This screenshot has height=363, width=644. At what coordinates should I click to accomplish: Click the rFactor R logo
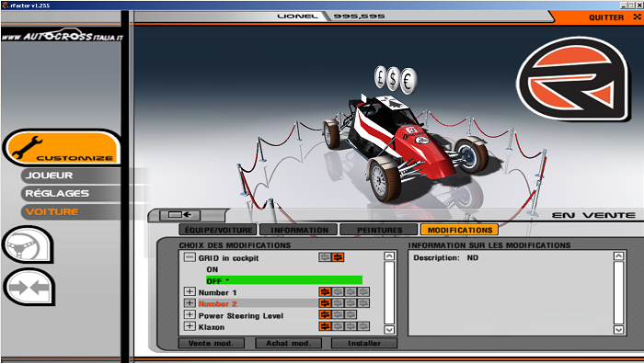pos(573,80)
